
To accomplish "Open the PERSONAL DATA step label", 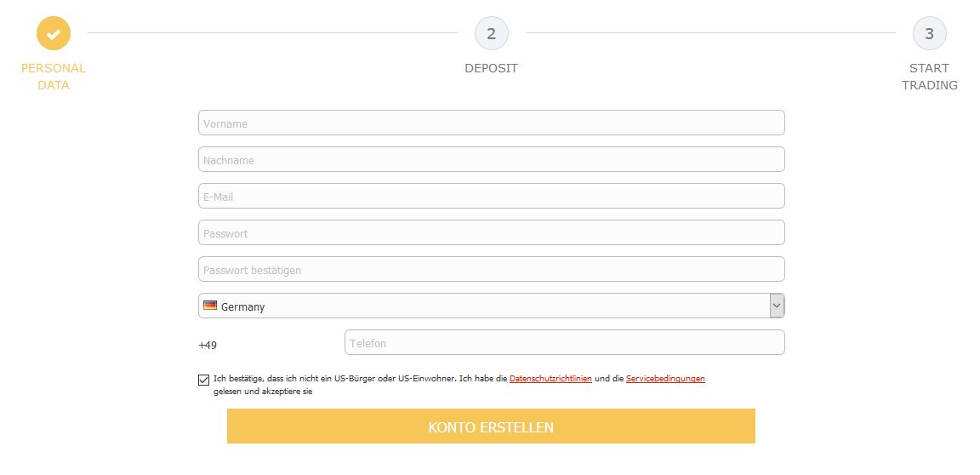I will tap(54, 77).
